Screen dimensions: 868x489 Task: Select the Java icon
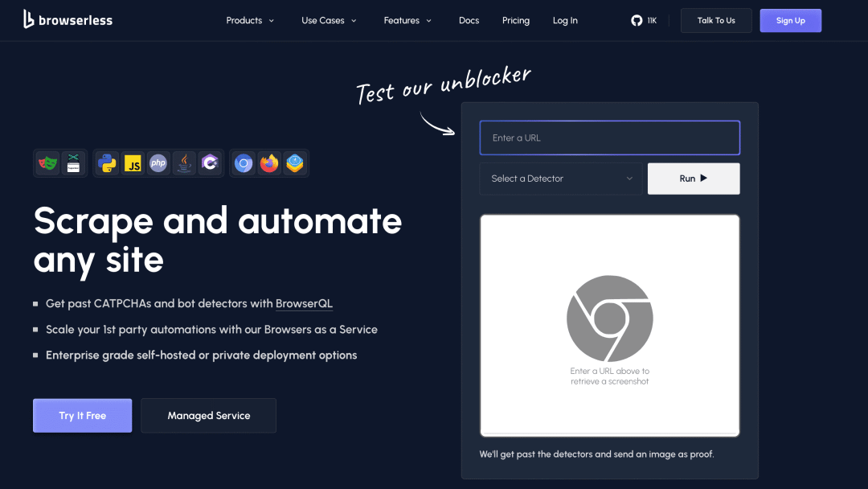click(184, 163)
